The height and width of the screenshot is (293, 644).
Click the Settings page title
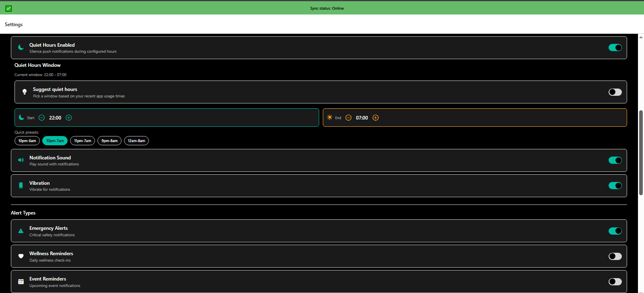14,25
